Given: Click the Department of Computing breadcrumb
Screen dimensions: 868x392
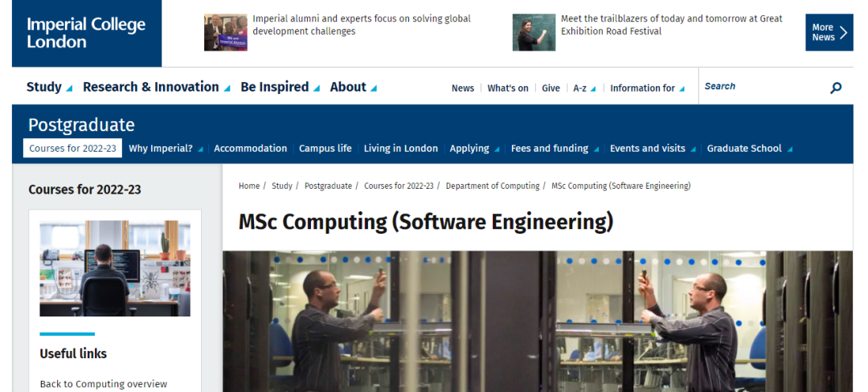Looking at the screenshot, I should point(493,186).
